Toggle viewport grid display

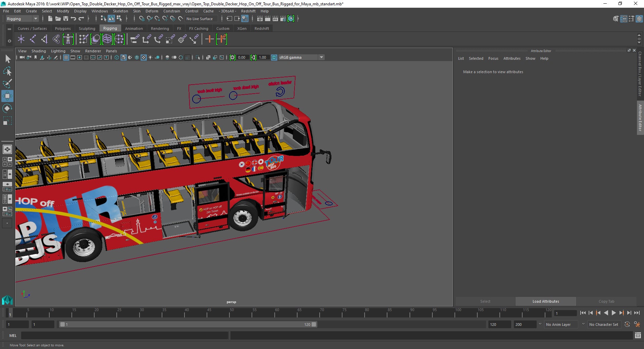coord(66,57)
